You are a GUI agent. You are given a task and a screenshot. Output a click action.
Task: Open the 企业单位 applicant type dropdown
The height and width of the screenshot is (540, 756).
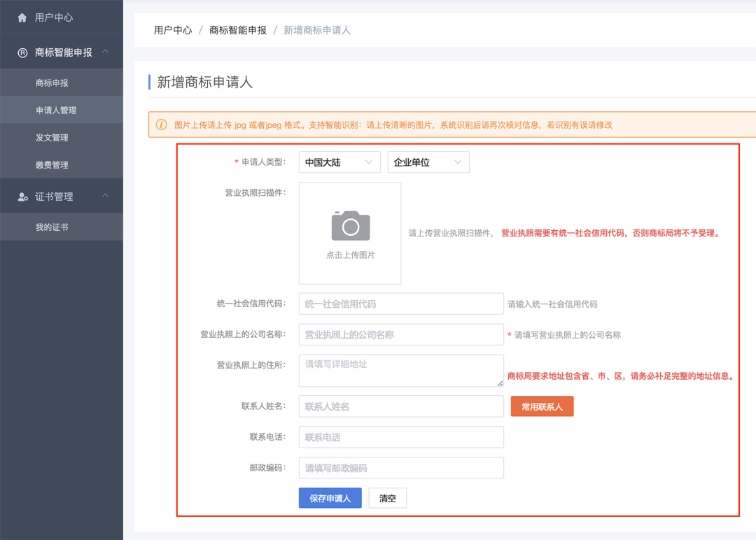click(428, 162)
